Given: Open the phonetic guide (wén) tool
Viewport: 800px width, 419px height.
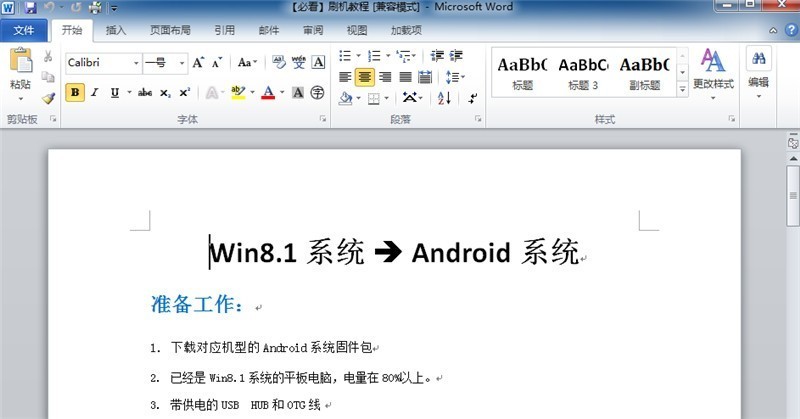Looking at the screenshot, I should pos(298,62).
